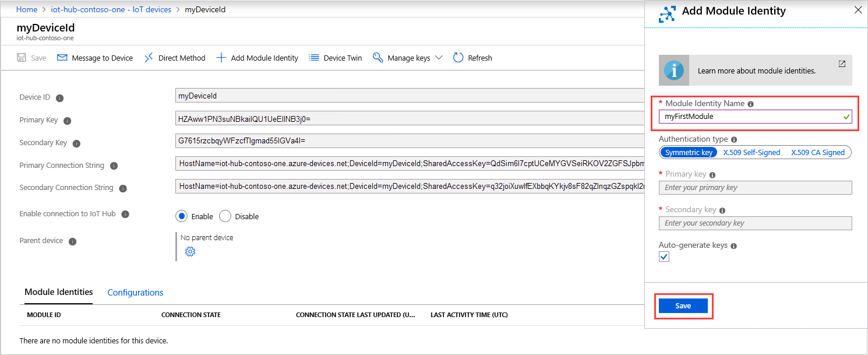Screen dimensions: 868x355
Task: Click the Refresh icon in the toolbar
Action: [x=458, y=58]
